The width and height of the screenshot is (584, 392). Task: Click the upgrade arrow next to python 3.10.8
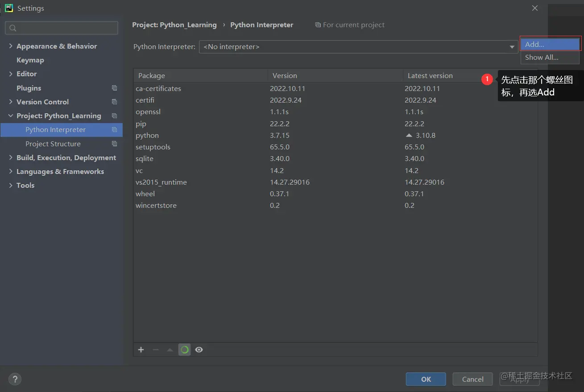click(409, 135)
